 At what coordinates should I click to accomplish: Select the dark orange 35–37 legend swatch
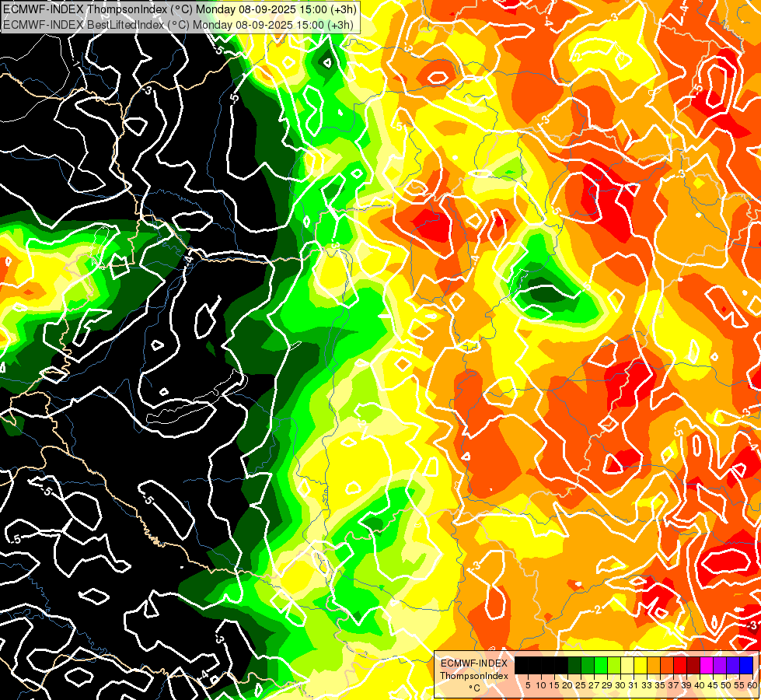pos(666,665)
